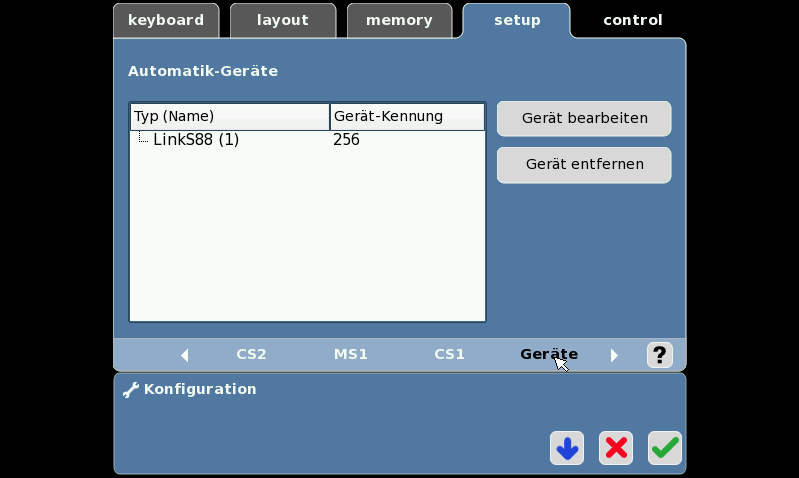Open the MS1 setup page
Viewport: 799px width, 478px height.
351,354
